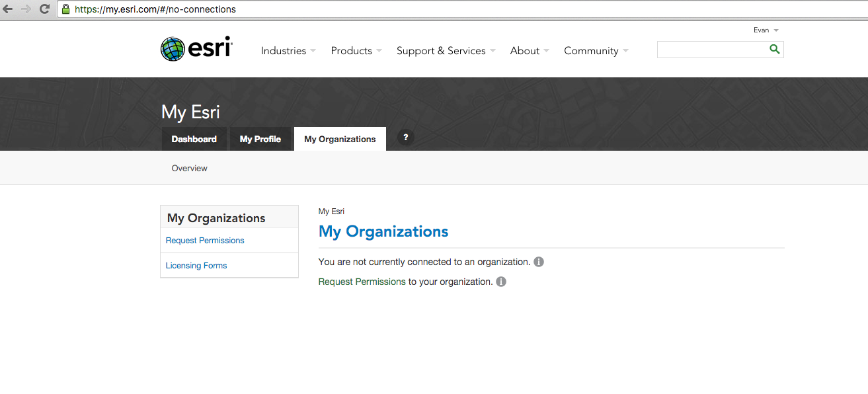868x394 pixels.
Task: Click the green search magnifier icon
Action: click(775, 50)
